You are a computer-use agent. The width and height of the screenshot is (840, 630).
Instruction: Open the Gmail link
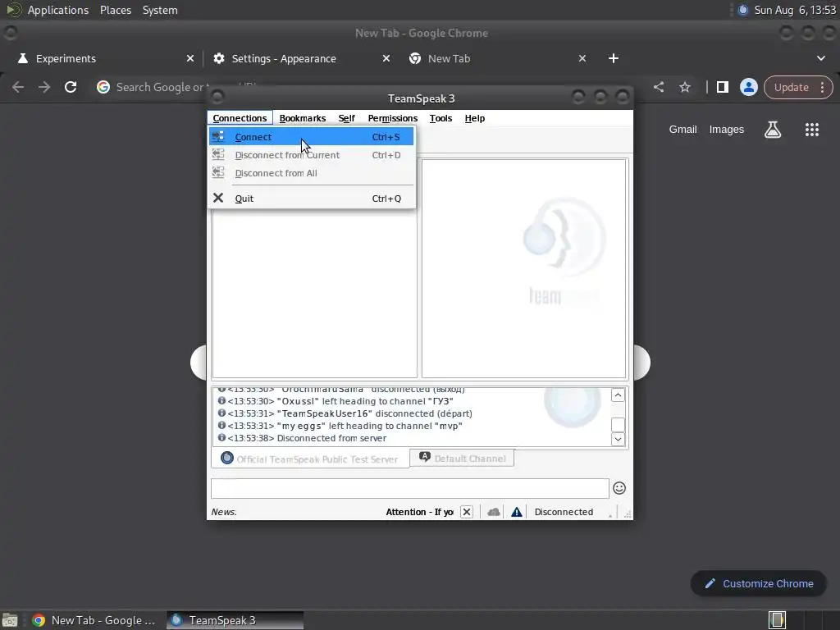(x=682, y=130)
